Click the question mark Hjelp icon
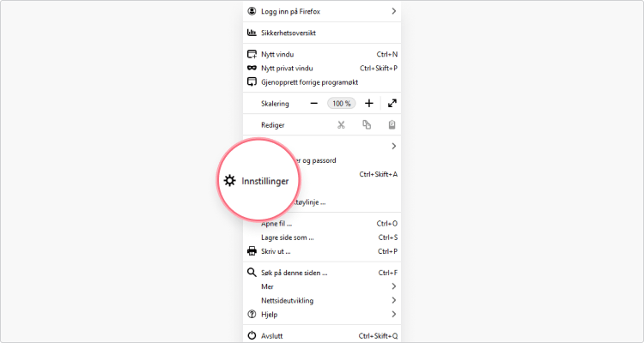 point(252,315)
